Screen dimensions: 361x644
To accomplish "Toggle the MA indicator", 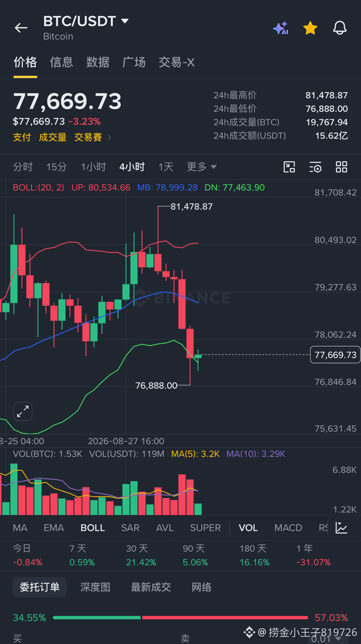I will point(20,528).
